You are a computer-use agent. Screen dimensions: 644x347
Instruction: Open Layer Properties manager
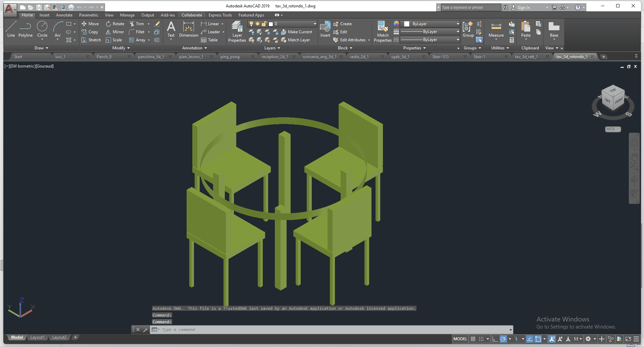coord(237,32)
